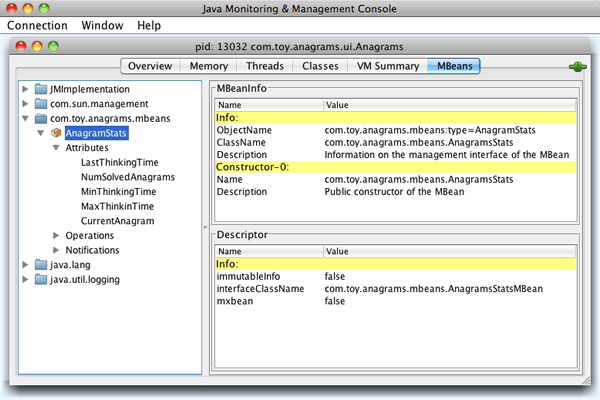Collapse the Attributes tree node
Image resolution: width=600 pixels, height=400 pixels.
pos(56,148)
